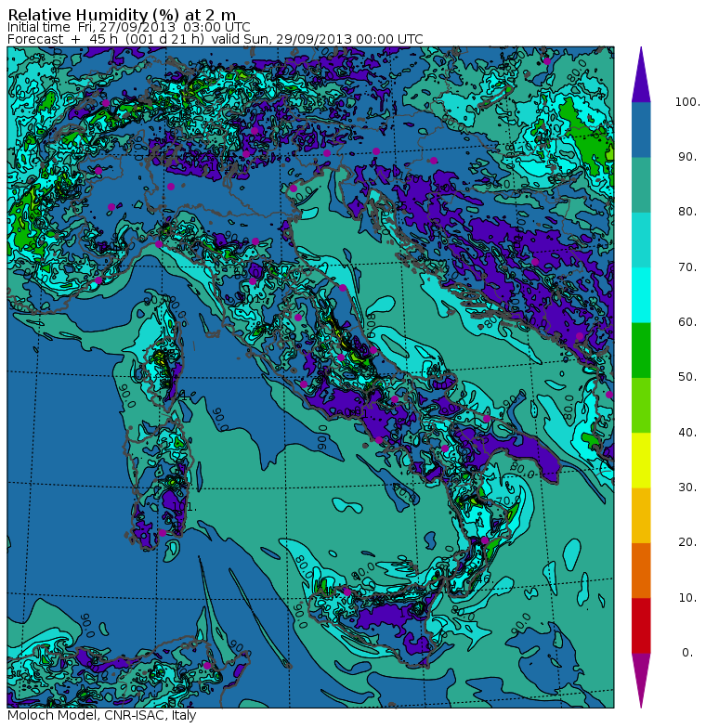706x728 pixels.
Task: Click the 'Moloch Model, CNR-ISAC, Italy' credit
Action: coord(102,715)
